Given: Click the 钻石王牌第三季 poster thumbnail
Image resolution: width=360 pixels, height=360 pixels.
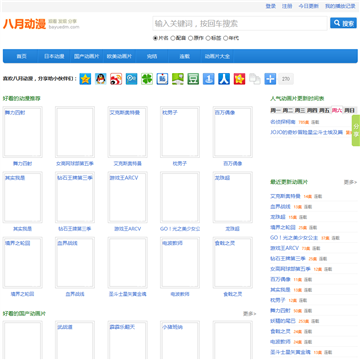Looking at the screenshot, I should click(75, 197).
